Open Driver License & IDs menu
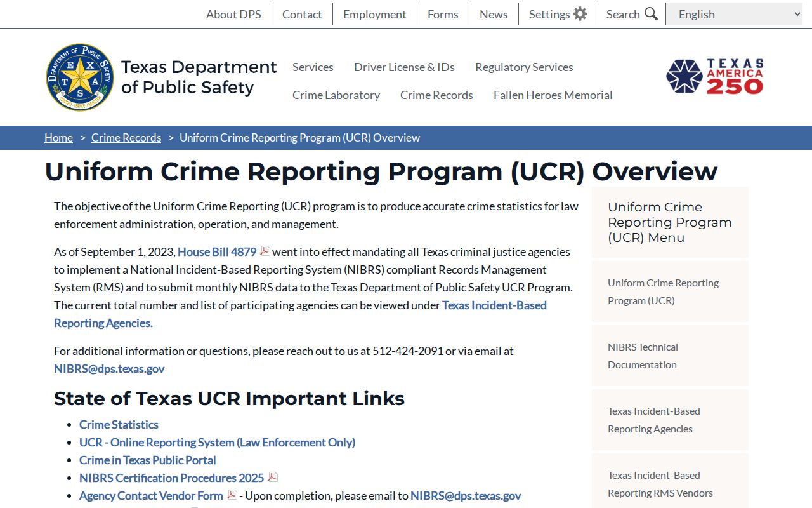812x508 pixels. point(404,67)
